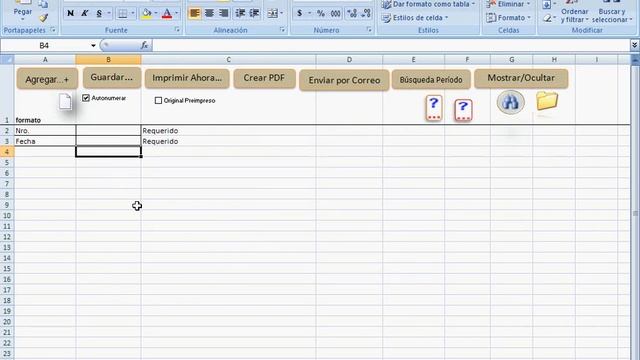Click the blank page icon under Agregar

tap(65, 101)
